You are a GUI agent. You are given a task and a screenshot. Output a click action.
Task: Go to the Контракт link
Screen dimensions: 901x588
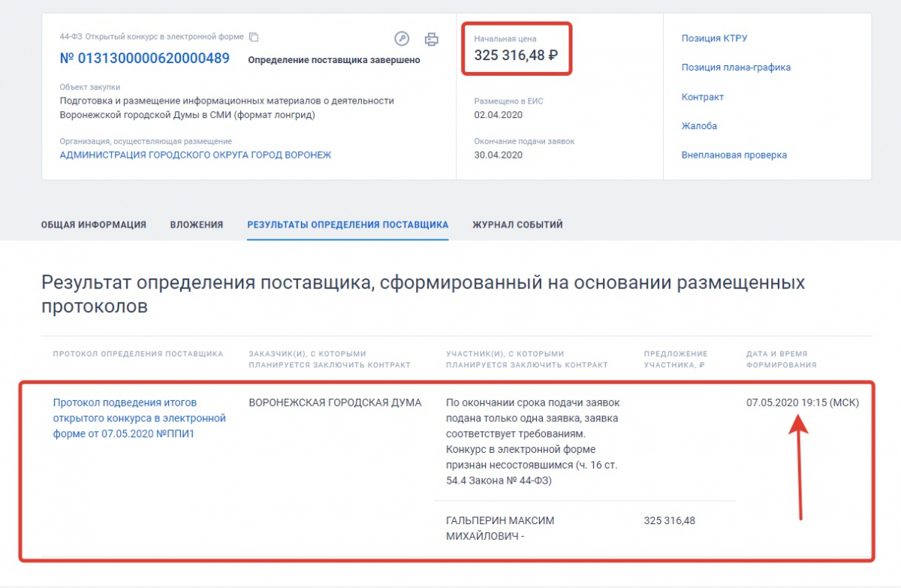tap(703, 97)
